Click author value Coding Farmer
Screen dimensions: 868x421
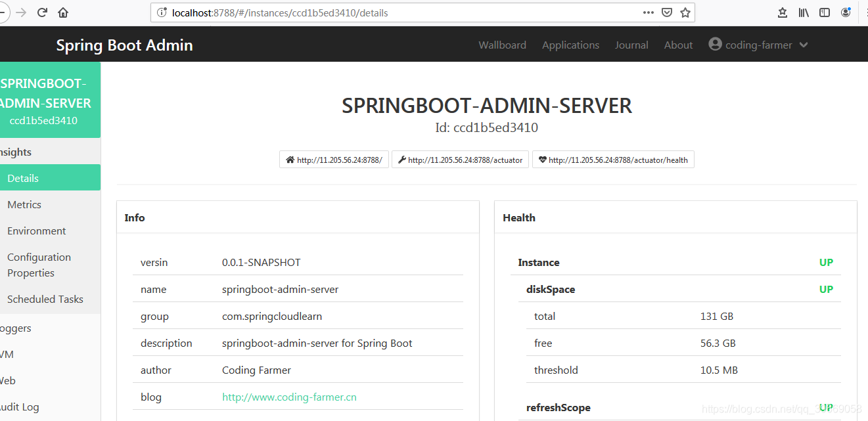(x=256, y=370)
